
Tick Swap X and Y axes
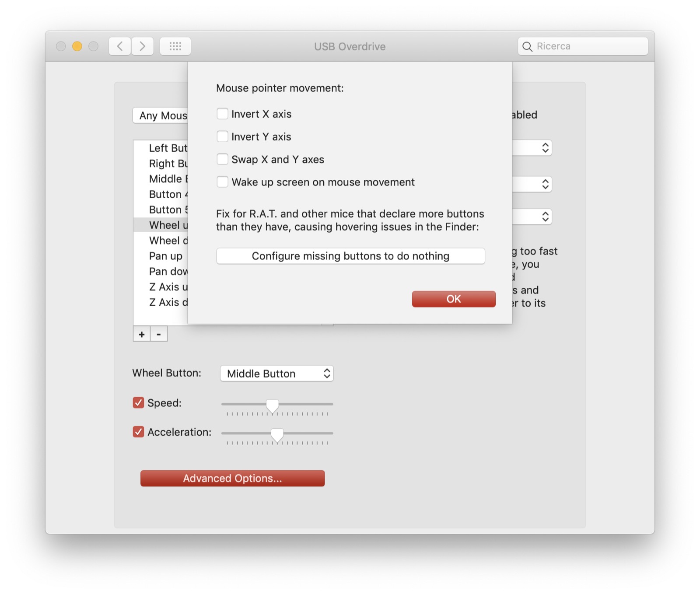point(222,159)
